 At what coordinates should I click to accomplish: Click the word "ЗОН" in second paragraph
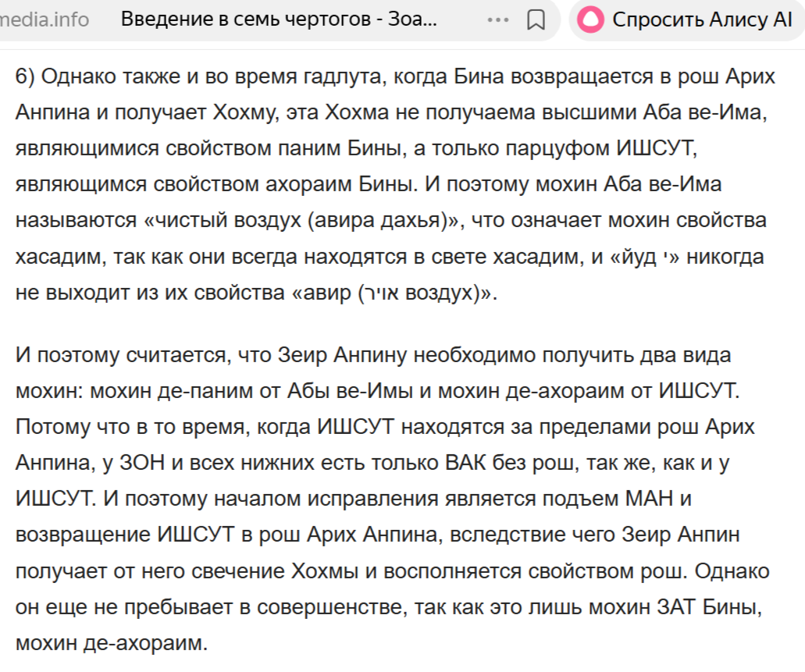point(142,463)
